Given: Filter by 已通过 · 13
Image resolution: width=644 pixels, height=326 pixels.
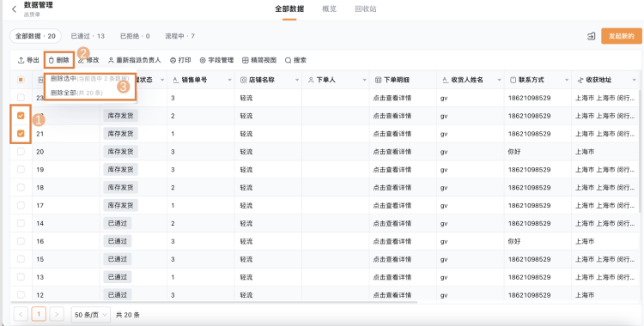Looking at the screenshot, I should coord(88,36).
